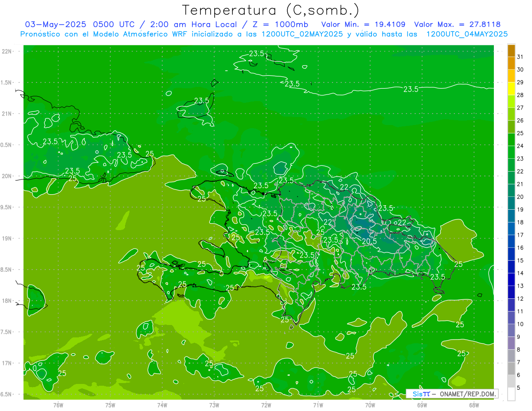Click the "22N" latitude axis label

(x=7, y=51)
